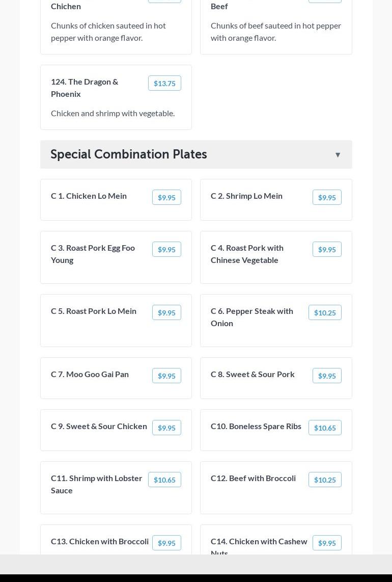Select the Shrimp with Lobster Sauce $10.65 price
The width and height of the screenshot is (392, 582).
164,480
